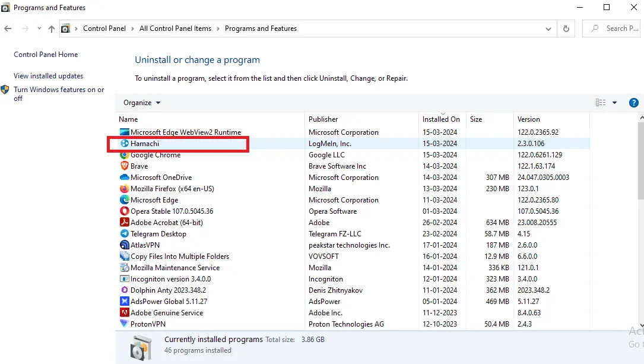
Task: Click the Dolphin Anty icon
Action: 124,290
